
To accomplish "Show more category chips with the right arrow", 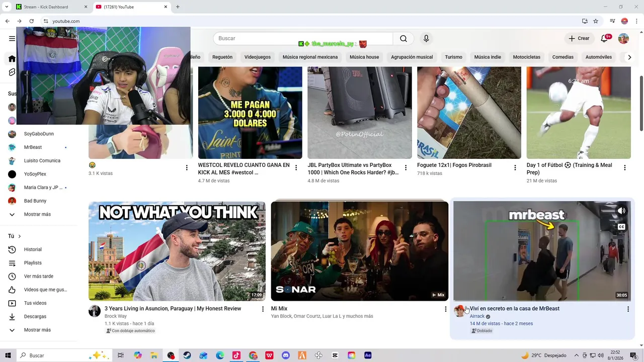I will pyautogui.click(x=629, y=57).
